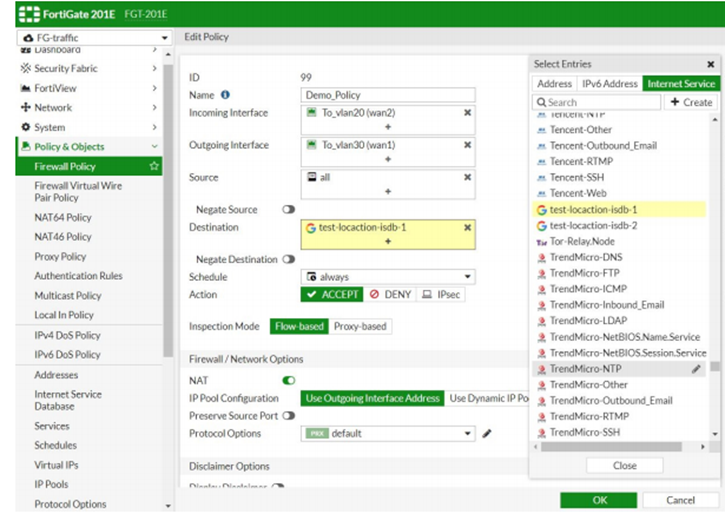Click the Name field info icon
This screenshot has width=725, height=514.
[225, 95]
